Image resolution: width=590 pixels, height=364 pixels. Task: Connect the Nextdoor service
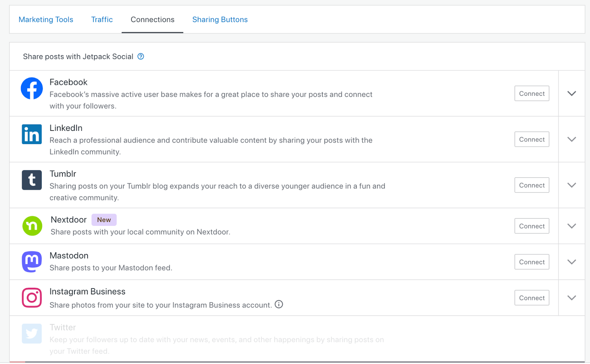pos(531,225)
